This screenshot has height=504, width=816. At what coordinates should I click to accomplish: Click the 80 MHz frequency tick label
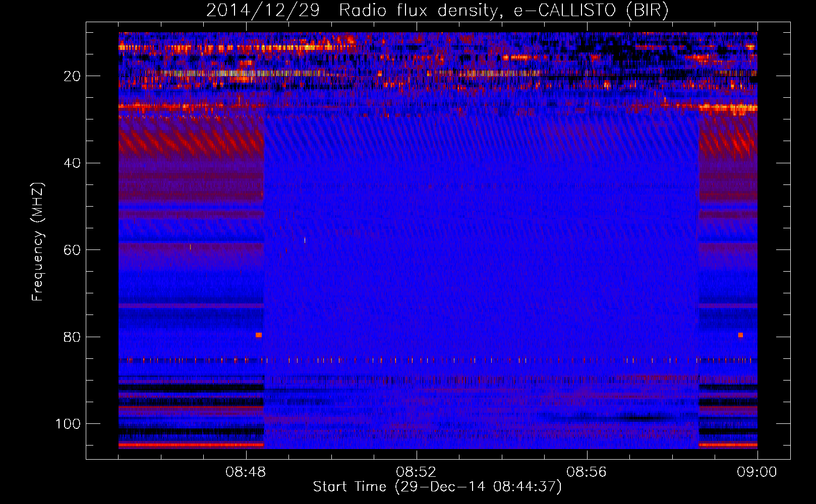[72, 337]
